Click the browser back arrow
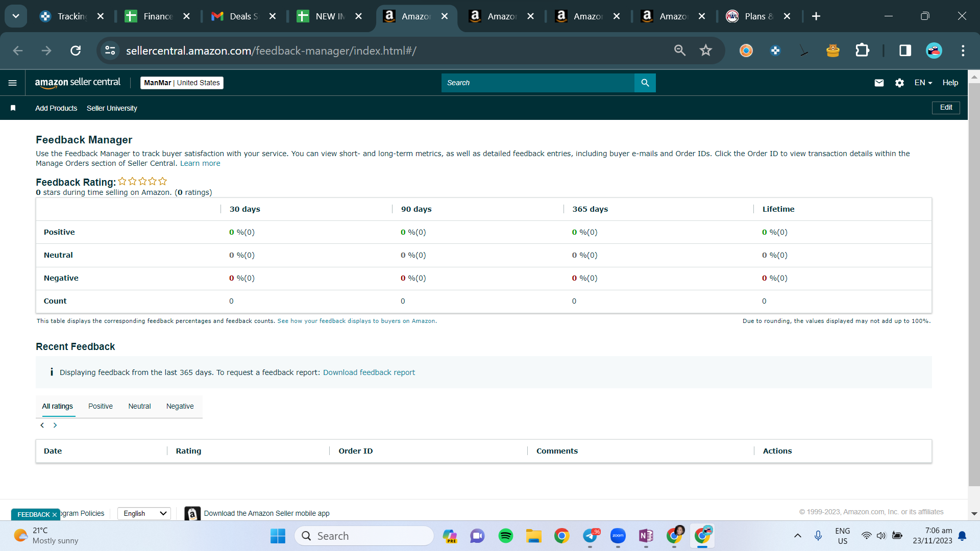This screenshot has height=551, width=980. 18,51
